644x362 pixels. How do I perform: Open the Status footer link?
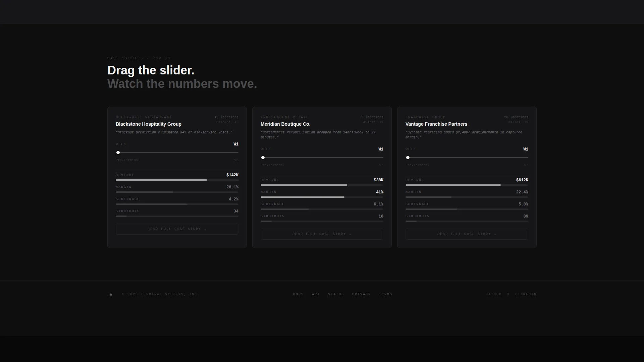pyautogui.click(x=336, y=294)
